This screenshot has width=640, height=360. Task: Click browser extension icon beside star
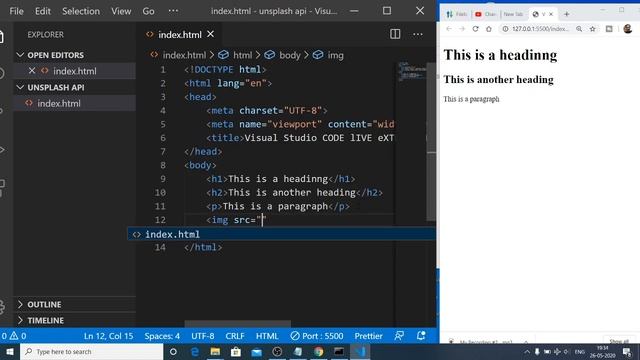609,29
